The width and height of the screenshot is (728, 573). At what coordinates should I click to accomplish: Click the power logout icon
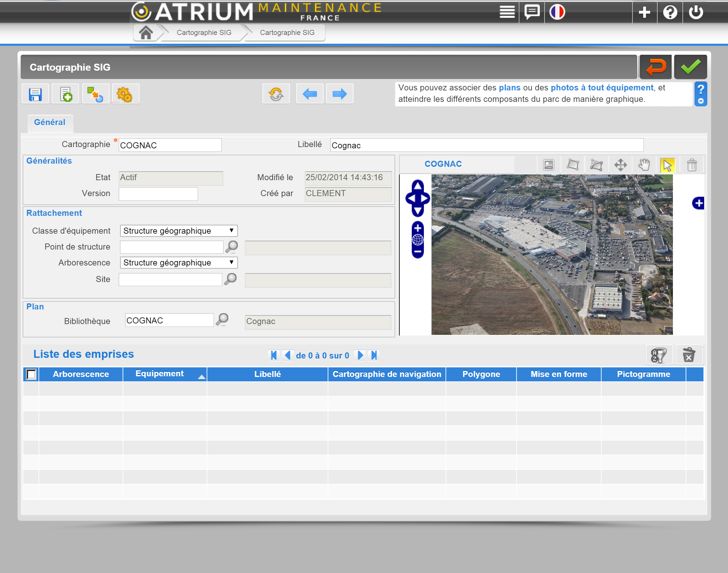(x=696, y=12)
